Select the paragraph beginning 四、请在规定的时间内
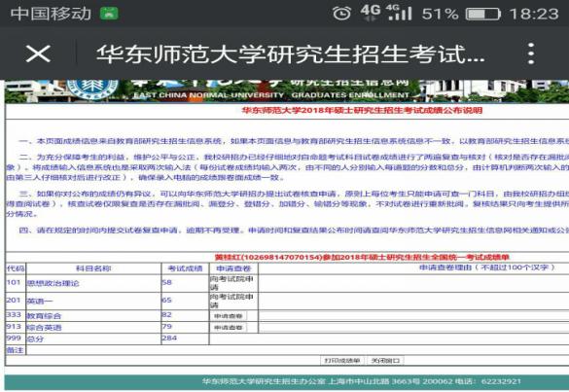Image resolution: width=569 pixels, height=392 pixels. click(294, 231)
